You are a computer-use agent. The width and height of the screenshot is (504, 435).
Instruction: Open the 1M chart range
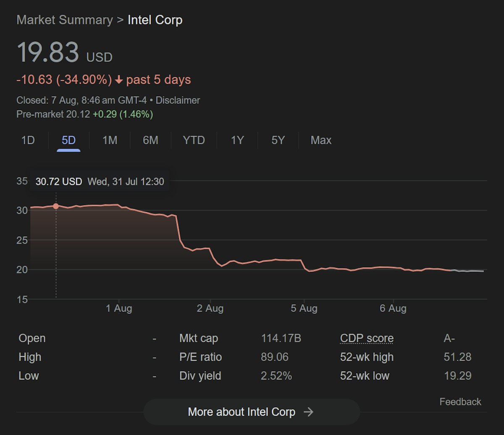(110, 140)
